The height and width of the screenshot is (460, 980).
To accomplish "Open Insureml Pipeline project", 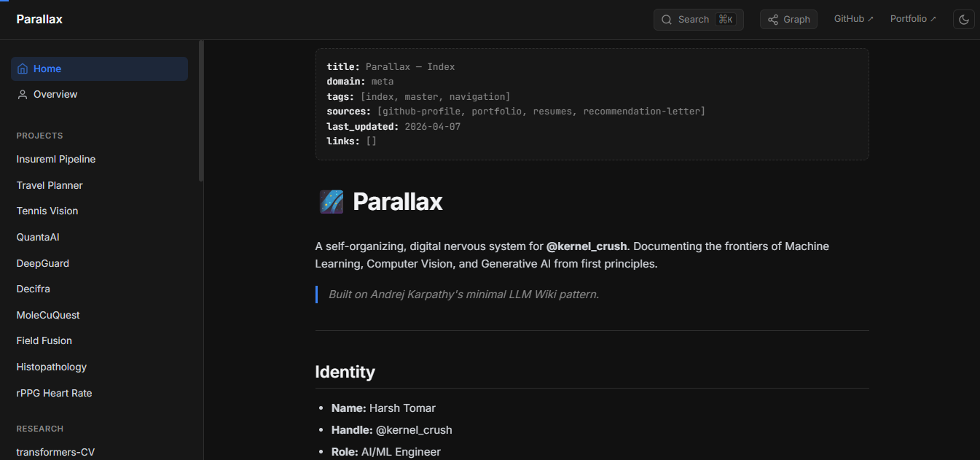I will tap(56, 159).
